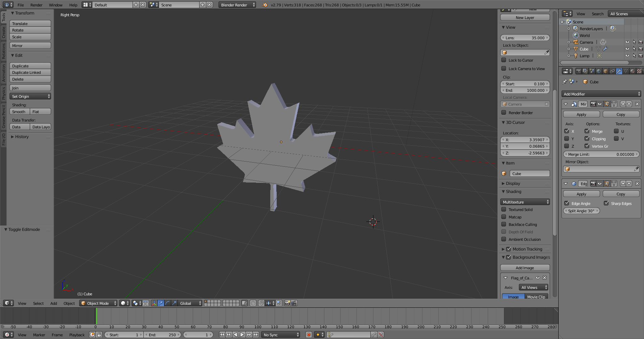This screenshot has height=339, width=644.
Task: Click the Duplicate Linked button
Action: pyautogui.click(x=30, y=72)
